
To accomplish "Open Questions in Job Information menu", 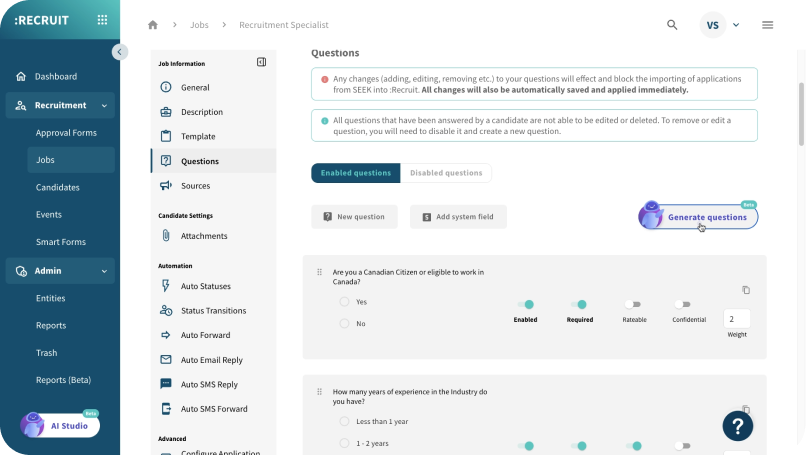I will tap(214, 161).
